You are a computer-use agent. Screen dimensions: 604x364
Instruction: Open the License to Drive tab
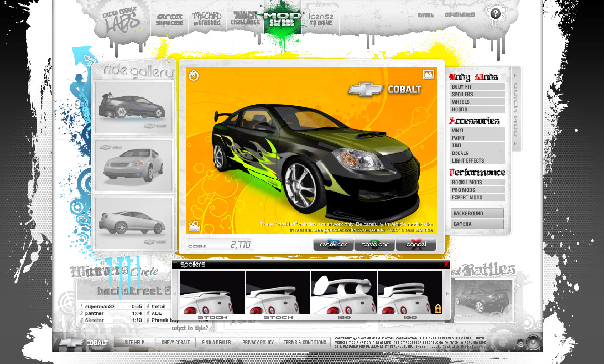[321, 19]
